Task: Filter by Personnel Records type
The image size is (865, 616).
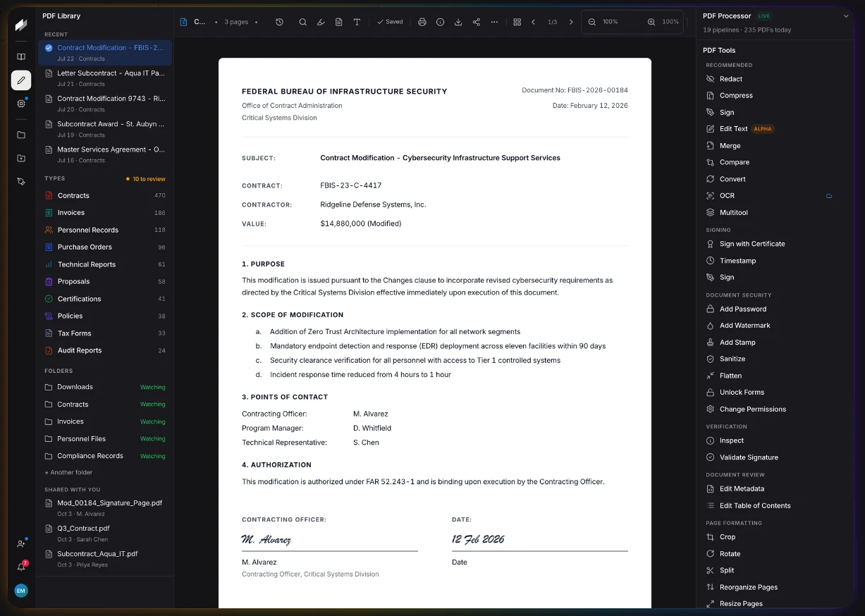Action: pyautogui.click(x=105, y=230)
